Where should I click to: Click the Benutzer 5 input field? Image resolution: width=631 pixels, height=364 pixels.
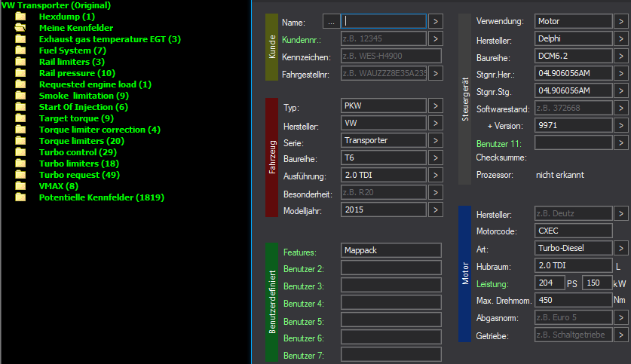point(391,320)
